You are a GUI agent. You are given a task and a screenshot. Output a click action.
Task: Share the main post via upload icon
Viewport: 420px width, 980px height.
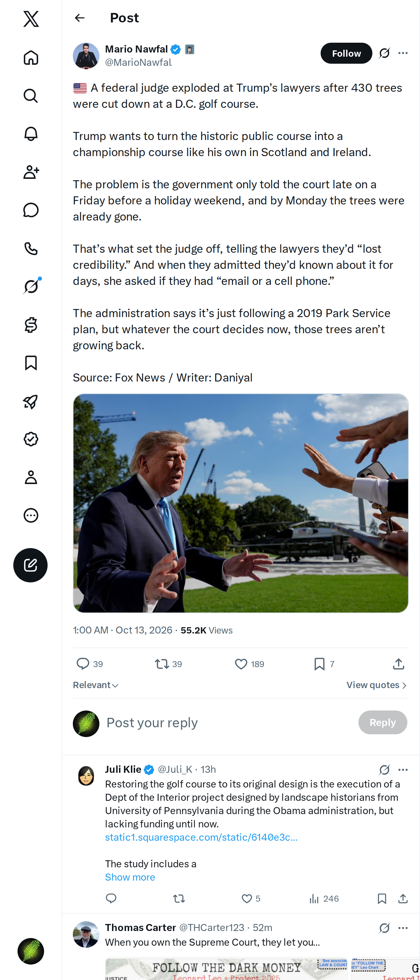(398, 664)
